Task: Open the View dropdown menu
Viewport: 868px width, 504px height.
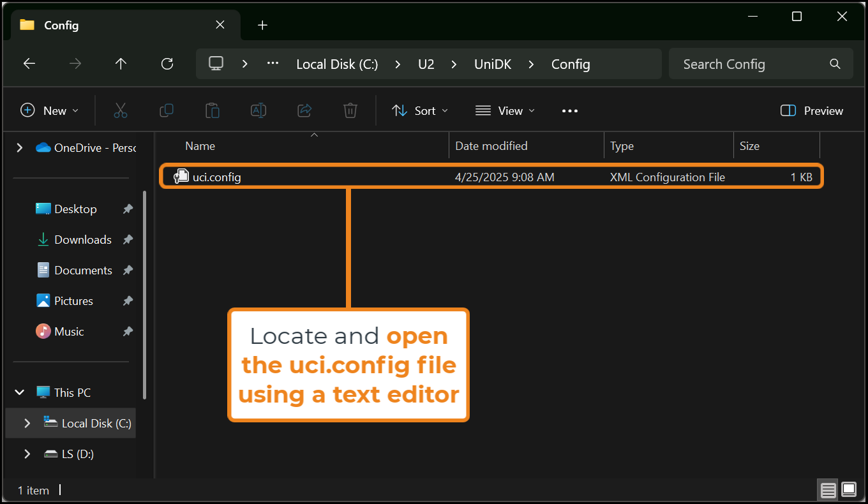Action: point(505,111)
